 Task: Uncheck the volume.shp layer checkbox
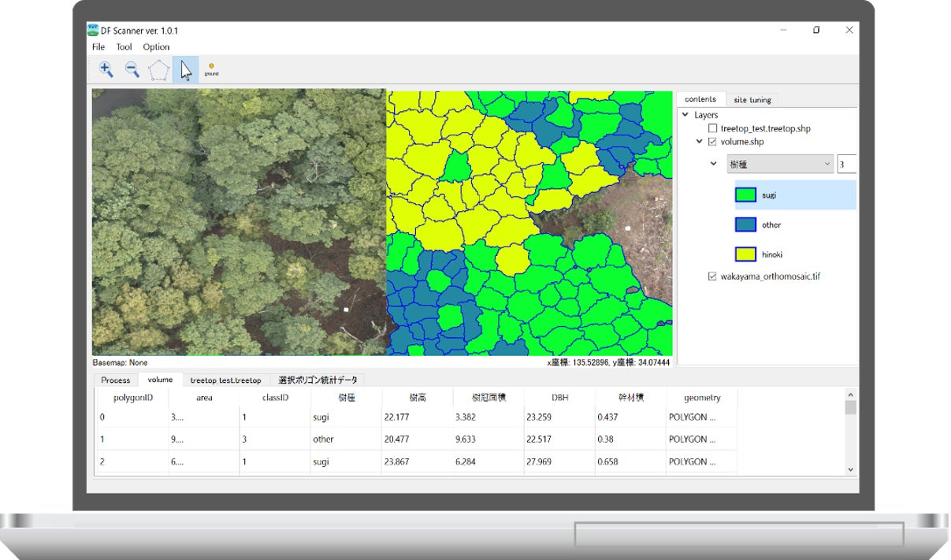712,142
